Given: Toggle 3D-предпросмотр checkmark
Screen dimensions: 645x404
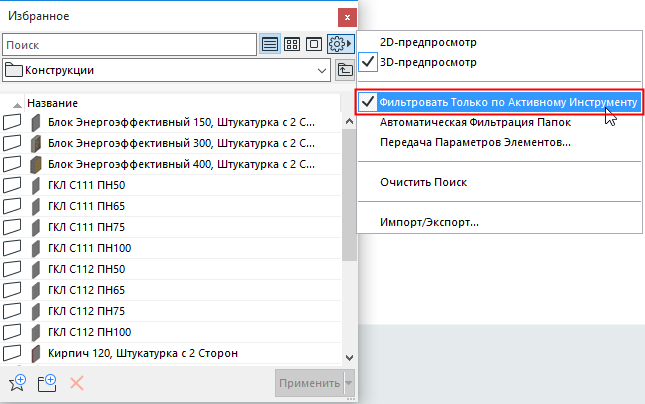Looking at the screenshot, I should (368, 62).
